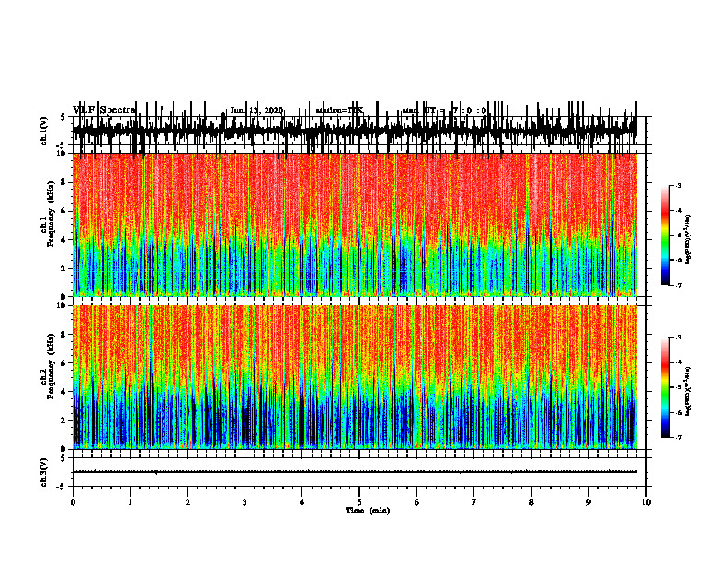Viewport: 728px width, 563px height.
Task: Click the station name label in header
Action: 339,110
